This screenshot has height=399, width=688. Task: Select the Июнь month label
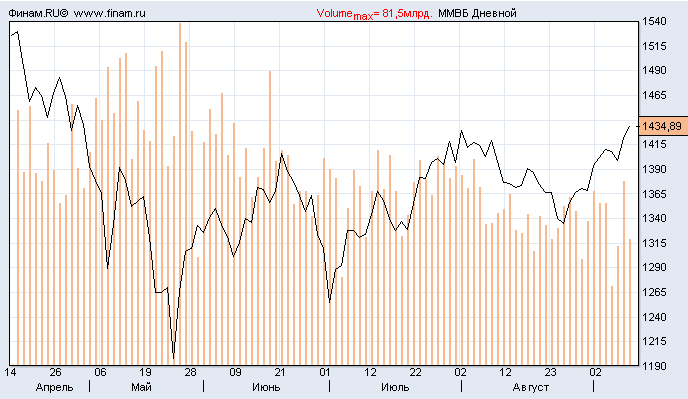(x=266, y=388)
